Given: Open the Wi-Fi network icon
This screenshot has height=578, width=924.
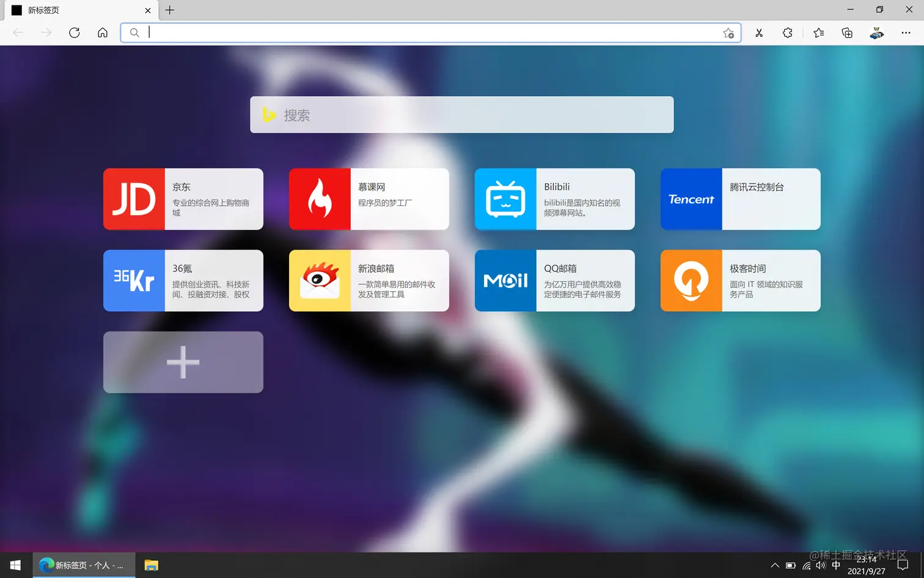Looking at the screenshot, I should [x=807, y=565].
